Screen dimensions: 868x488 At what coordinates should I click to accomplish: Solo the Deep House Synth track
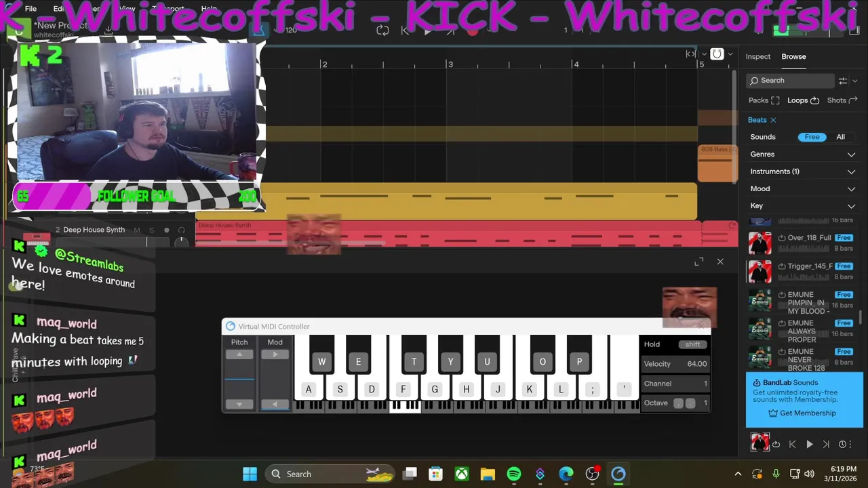click(151, 230)
